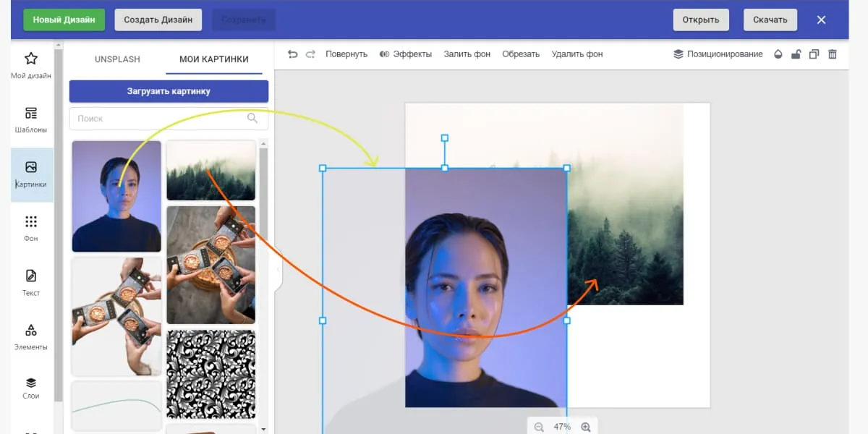
Task: Click the Загрузить картинку upload button
Action: pyautogui.click(x=169, y=91)
